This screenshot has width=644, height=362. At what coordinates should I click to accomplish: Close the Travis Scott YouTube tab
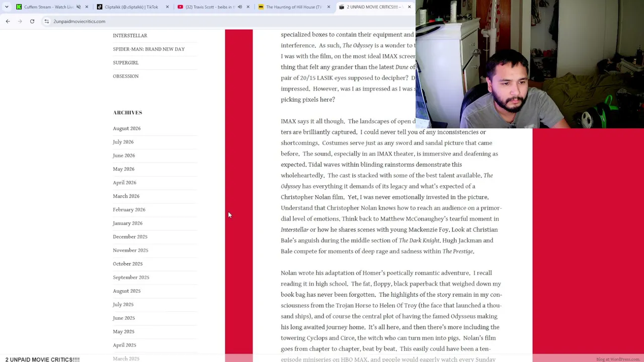point(248,7)
